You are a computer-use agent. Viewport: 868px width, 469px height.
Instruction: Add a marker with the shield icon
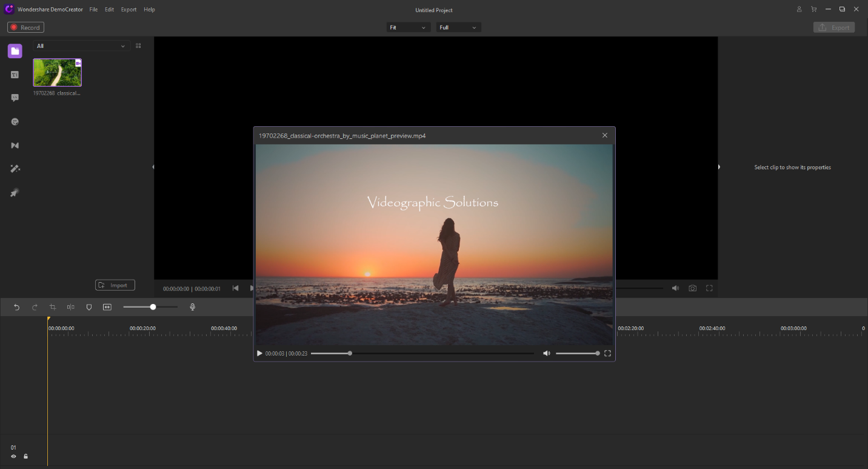click(89, 307)
